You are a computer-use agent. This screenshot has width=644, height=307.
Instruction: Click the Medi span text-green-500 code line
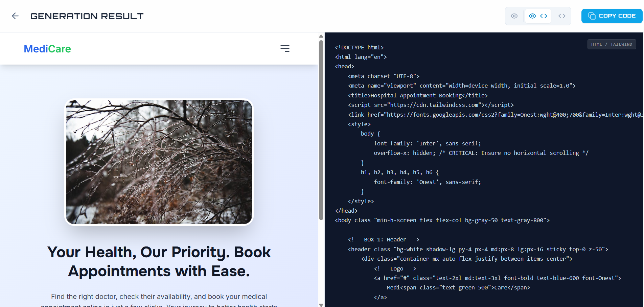(x=459, y=287)
